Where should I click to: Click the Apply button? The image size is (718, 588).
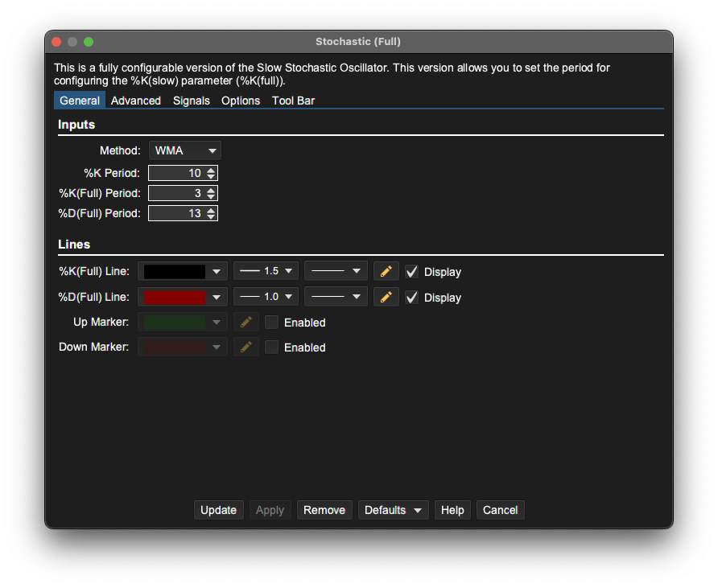pyautogui.click(x=270, y=510)
